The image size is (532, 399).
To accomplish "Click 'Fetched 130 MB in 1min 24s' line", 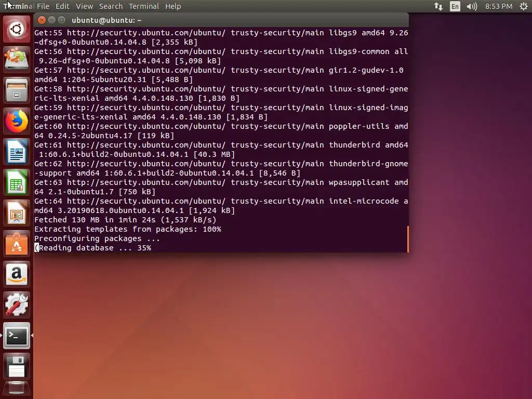I will pos(125,220).
